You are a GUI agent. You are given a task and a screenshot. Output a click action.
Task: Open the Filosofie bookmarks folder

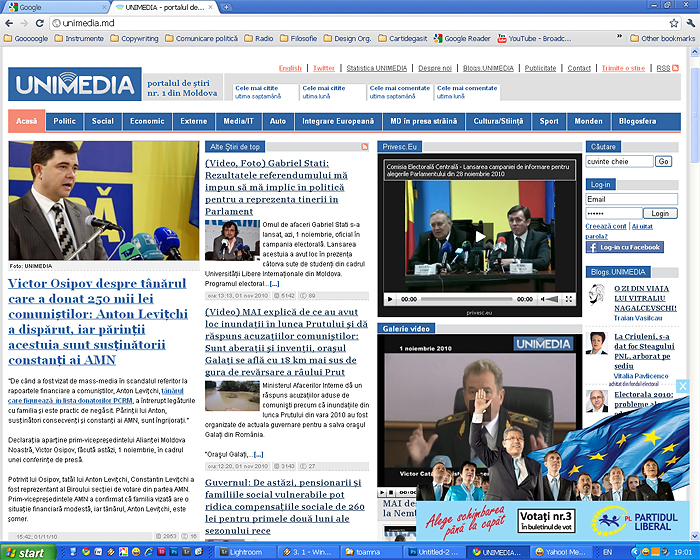click(x=299, y=38)
